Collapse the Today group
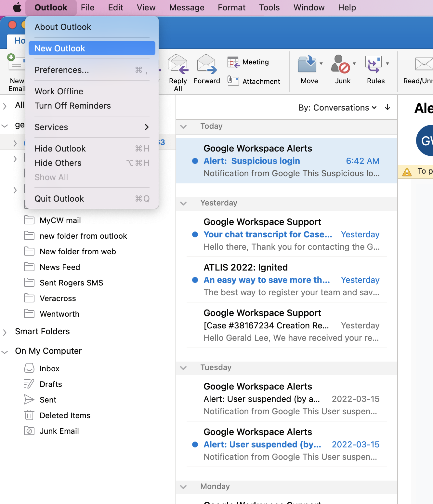 pos(184,126)
